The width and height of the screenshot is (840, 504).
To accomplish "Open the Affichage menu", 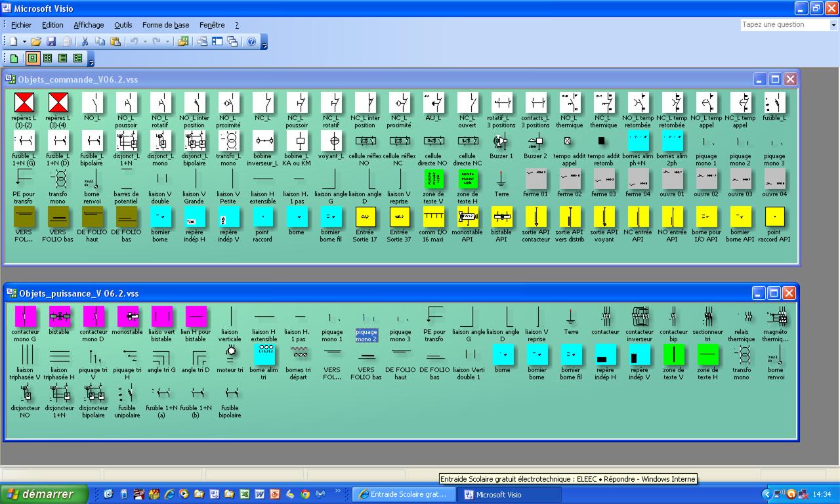I will (x=89, y=25).
